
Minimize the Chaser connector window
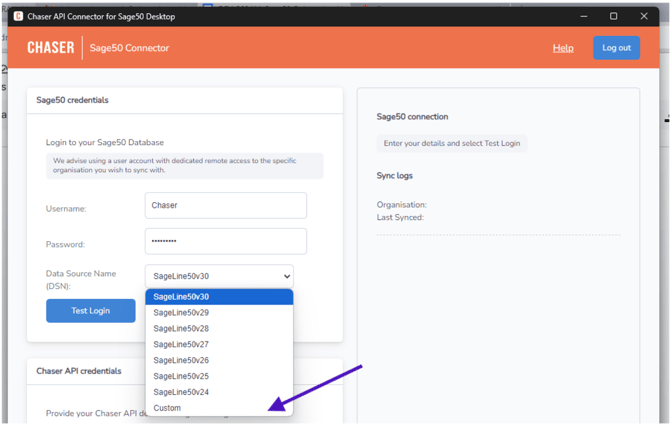pos(583,17)
